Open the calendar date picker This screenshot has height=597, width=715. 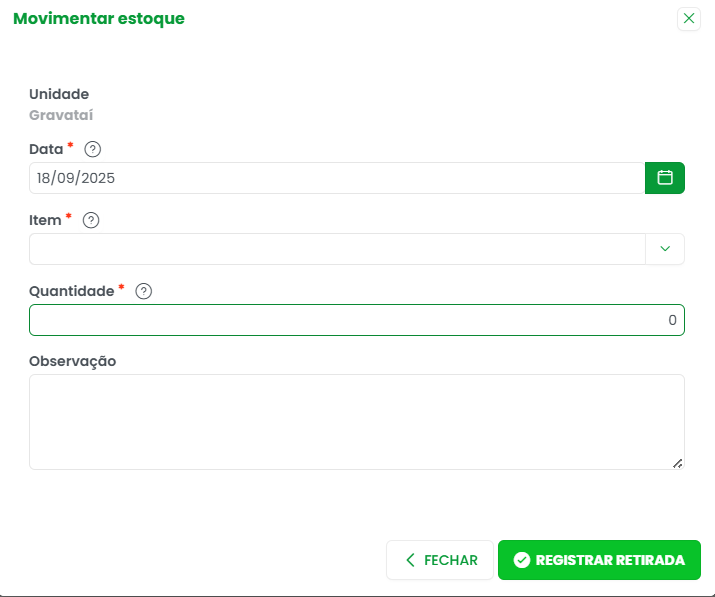(665, 178)
